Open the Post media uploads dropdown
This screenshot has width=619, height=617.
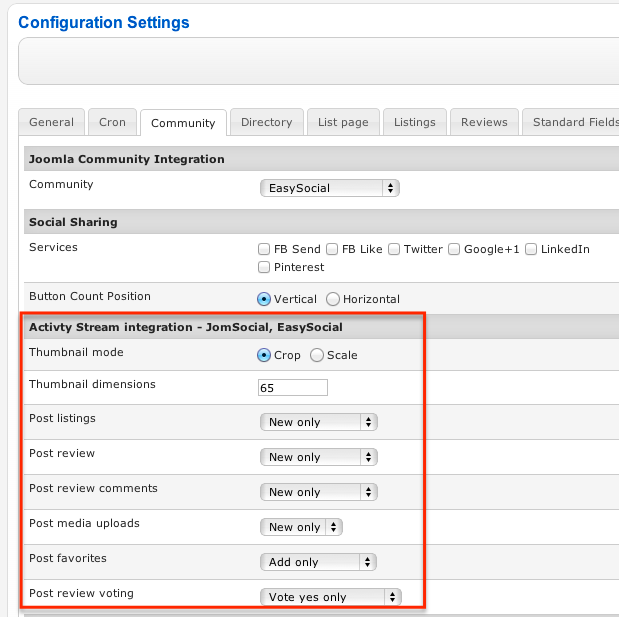click(301, 527)
